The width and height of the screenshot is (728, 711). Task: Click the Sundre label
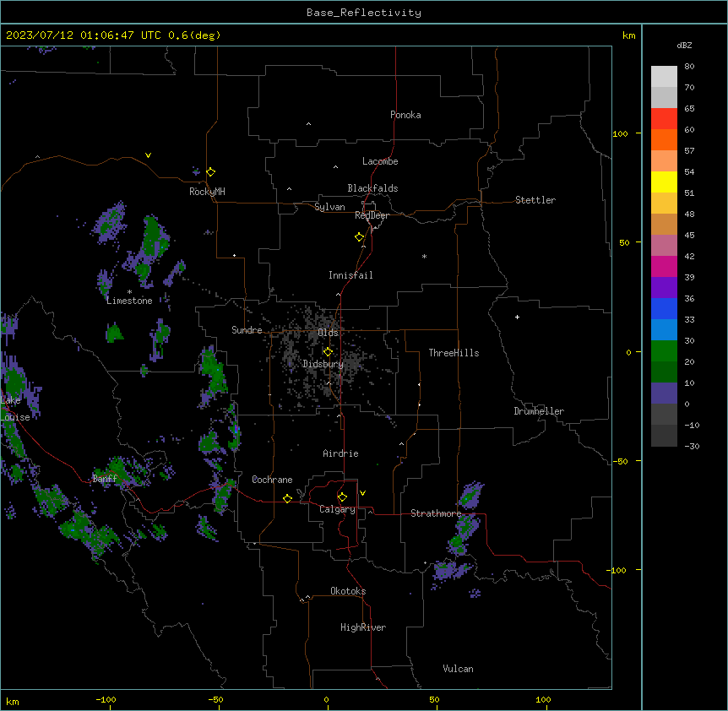pos(247,330)
